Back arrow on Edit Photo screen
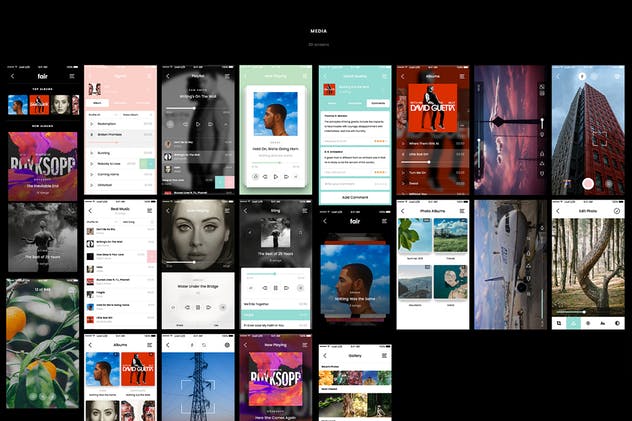Viewport: 632px width, 421px height. 558,211
